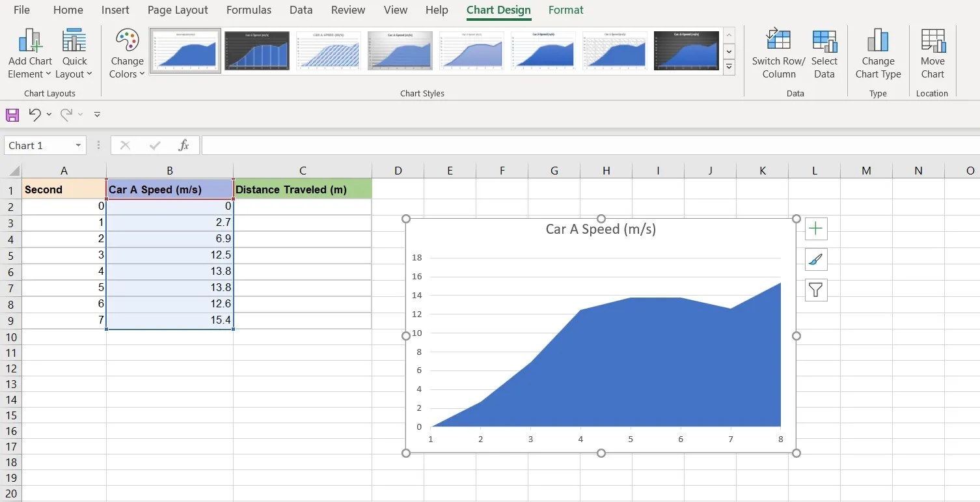
Task: Click the Insert Function fx button
Action: click(183, 145)
